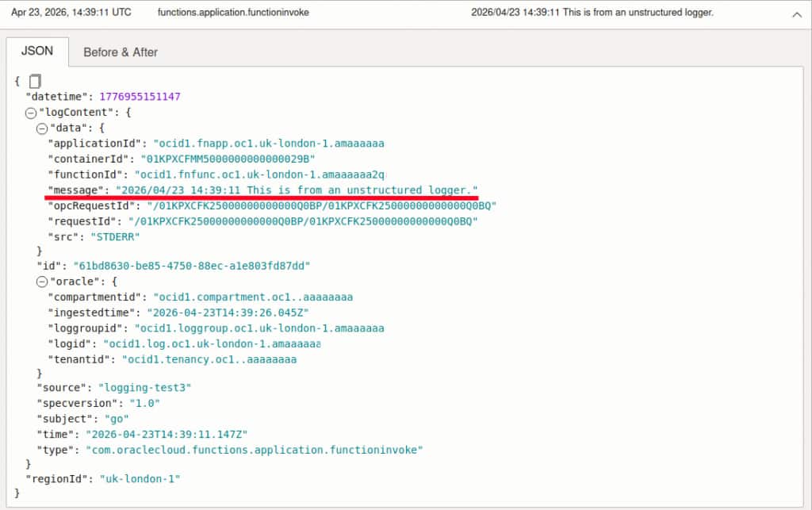Click the subject value go
812x510 pixels.
click(117, 418)
